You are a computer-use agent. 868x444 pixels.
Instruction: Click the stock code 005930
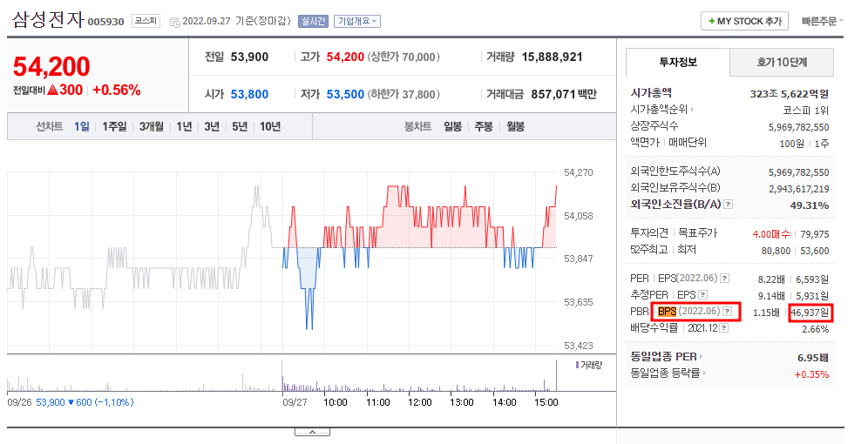(x=105, y=22)
